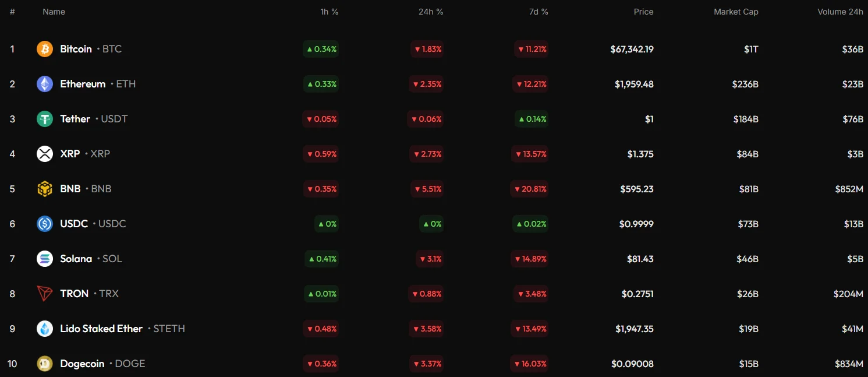Click the USDC logo icon
This screenshot has height=377, width=868.
click(x=45, y=224)
